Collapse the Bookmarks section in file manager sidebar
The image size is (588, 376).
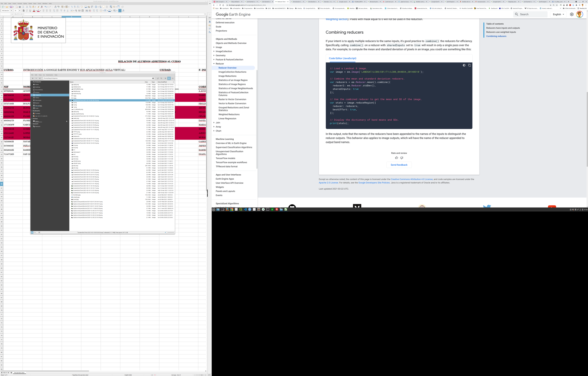(x=32, y=111)
